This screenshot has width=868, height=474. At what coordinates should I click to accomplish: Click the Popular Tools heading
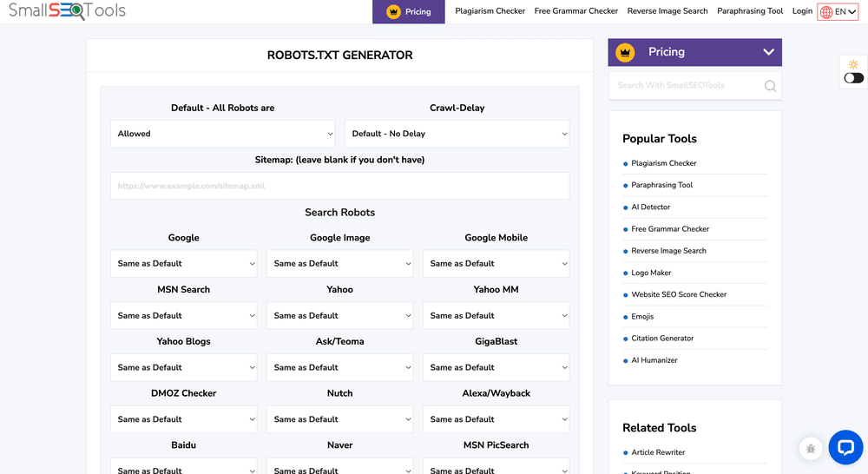coord(660,139)
